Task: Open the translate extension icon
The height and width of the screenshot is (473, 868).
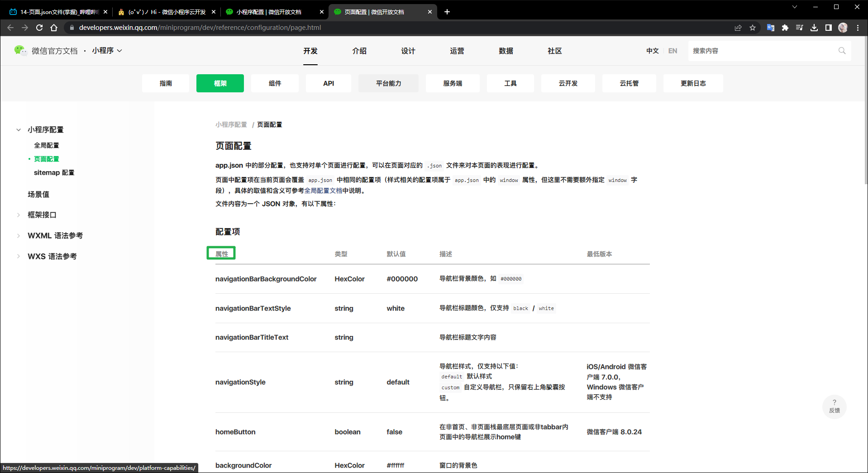Action: tap(771, 28)
